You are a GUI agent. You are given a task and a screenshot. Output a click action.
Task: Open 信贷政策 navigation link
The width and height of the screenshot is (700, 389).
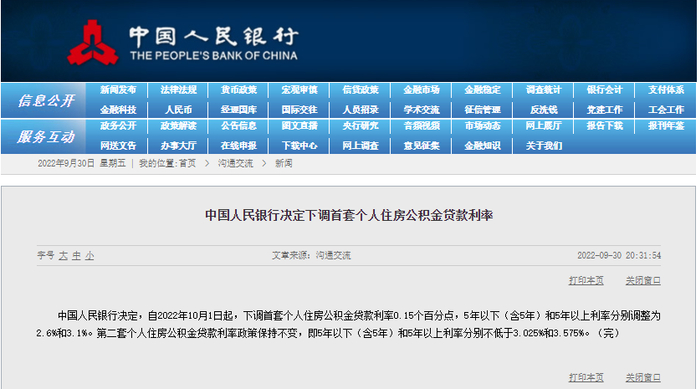pos(361,90)
